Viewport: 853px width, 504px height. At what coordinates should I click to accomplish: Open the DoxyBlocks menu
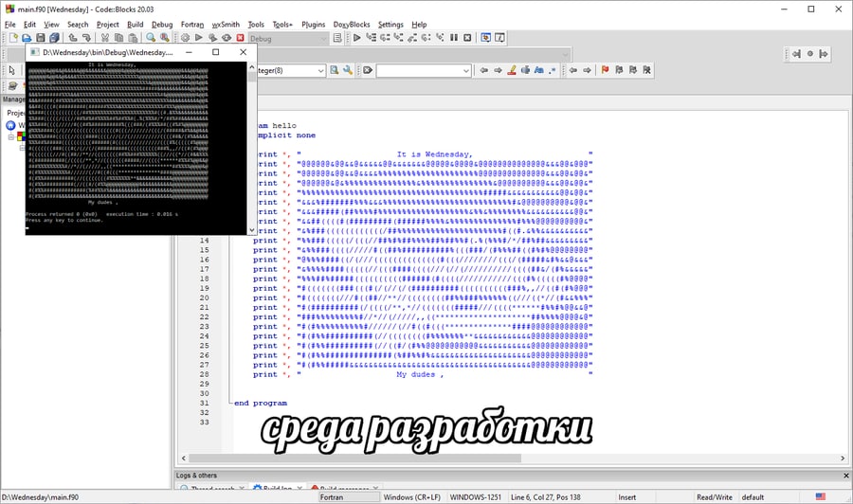352,25
